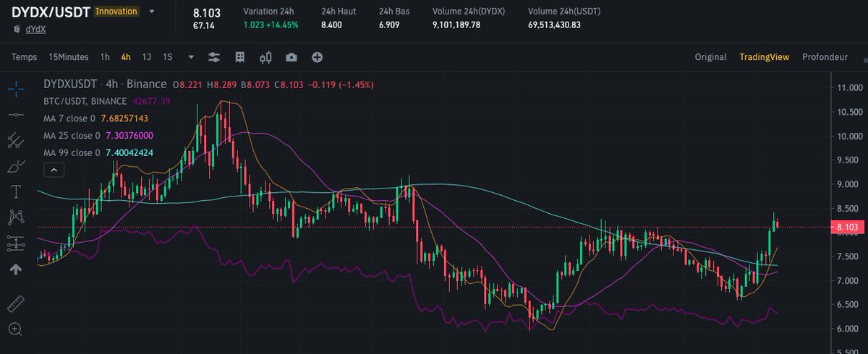Select the MA 99 close indicator

72,153
